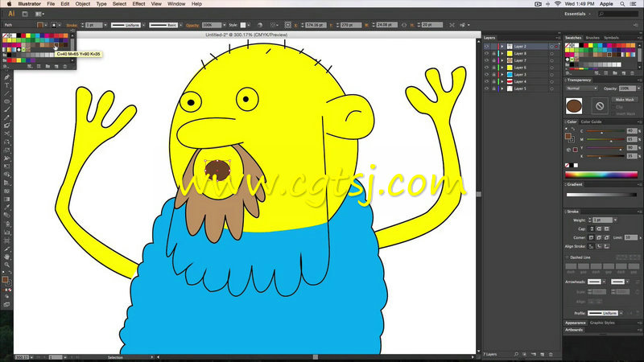Select Projecting Cap in the Stroke panel
644x362 pixels.
click(607, 228)
